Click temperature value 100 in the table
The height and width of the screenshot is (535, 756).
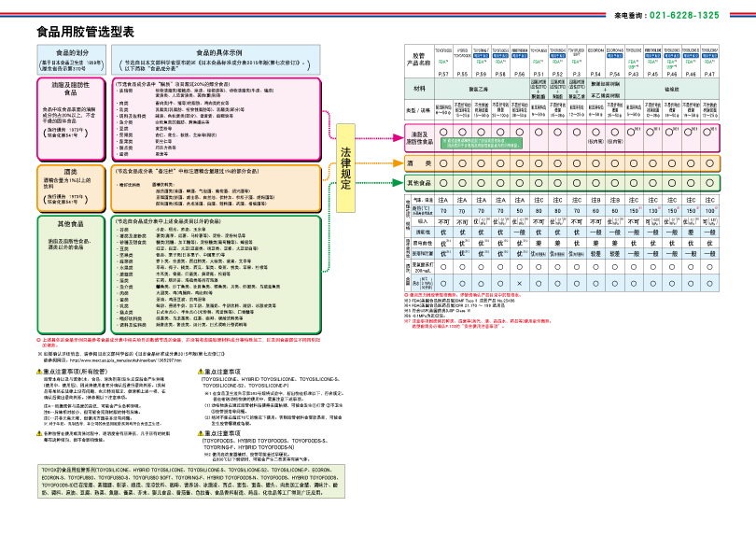(709, 211)
